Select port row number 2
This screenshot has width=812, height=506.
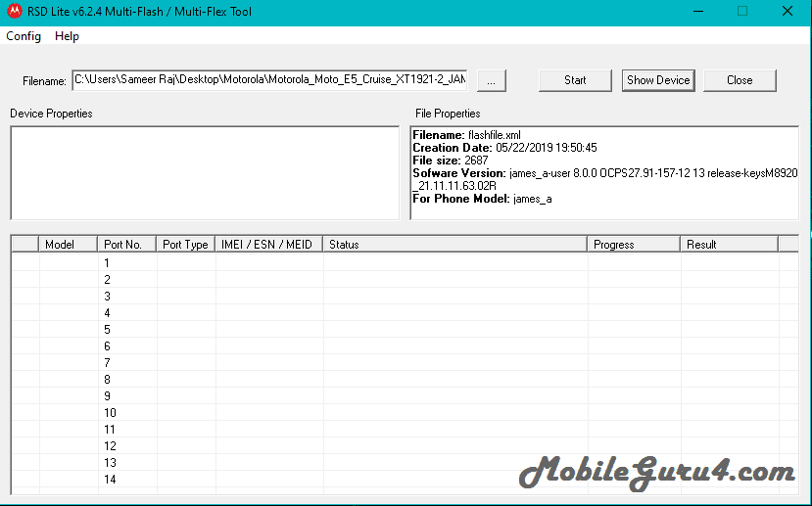[405, 279]
